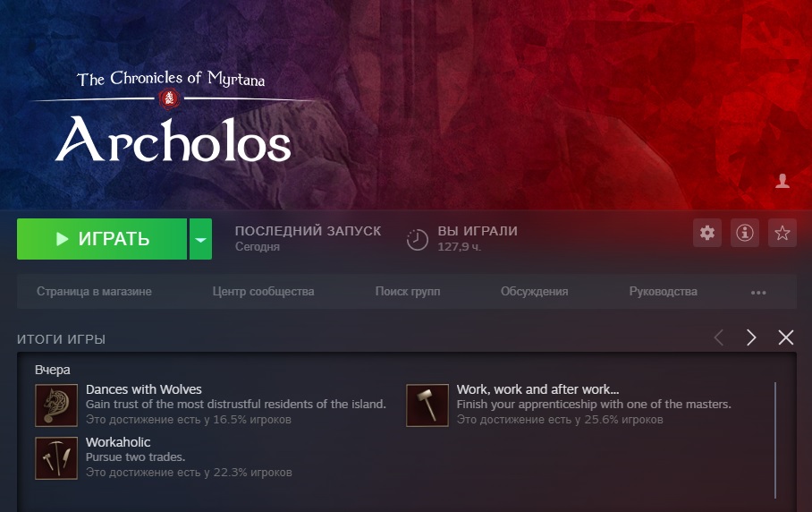The height and width of the screenshot is (512, 812).
Task: Open game settings gear icon
Action: point(706,233)
